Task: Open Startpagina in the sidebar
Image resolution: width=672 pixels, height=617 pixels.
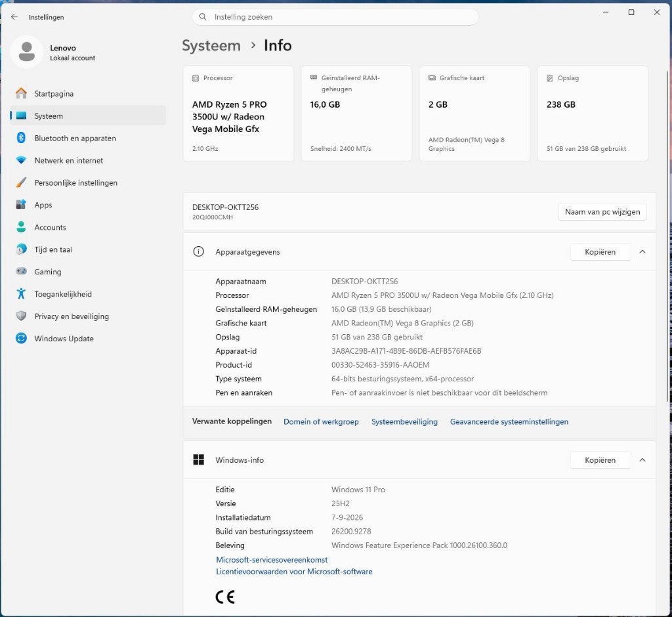Action: (x=88, y=93)
